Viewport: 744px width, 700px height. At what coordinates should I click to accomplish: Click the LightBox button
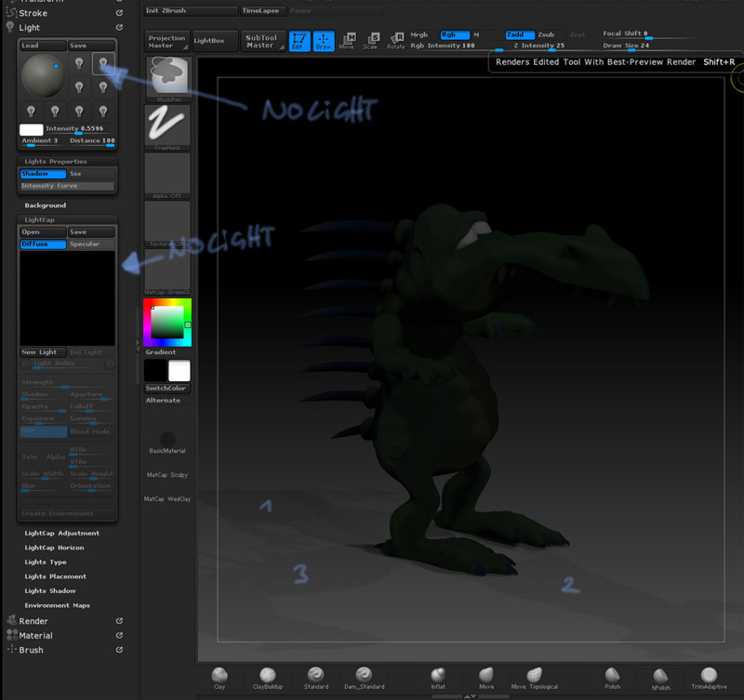click(214, 42)
